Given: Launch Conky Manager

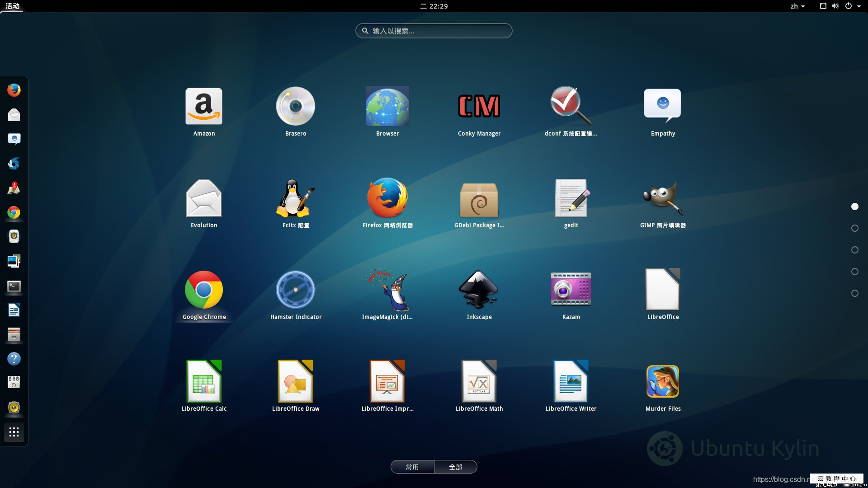Looking at the screenshot, I should (479, 107).
